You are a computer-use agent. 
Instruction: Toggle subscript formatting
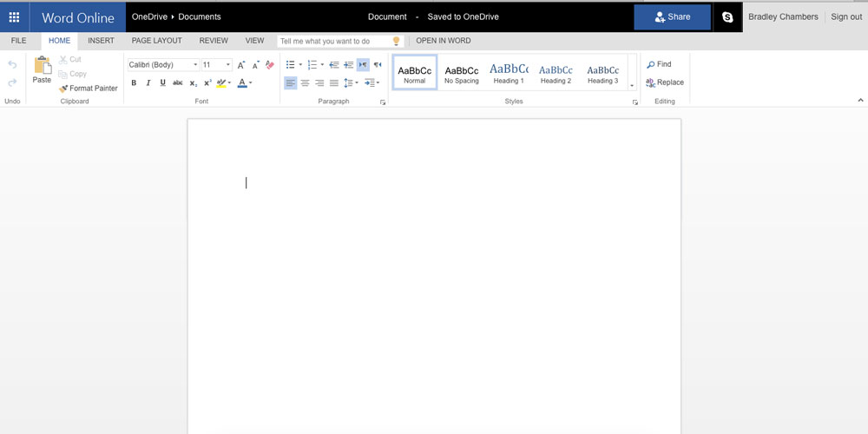193,83
